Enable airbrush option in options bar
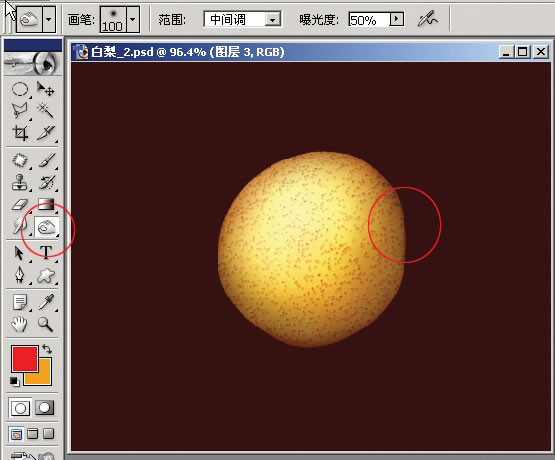The image size is (555, 460). pos(427,19)
